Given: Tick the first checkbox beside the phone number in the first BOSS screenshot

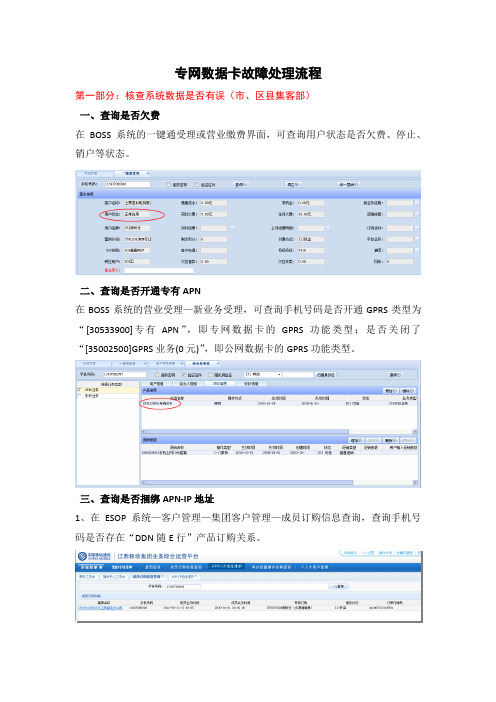Looking at the screenshot, I should click(x=168, y=184).
